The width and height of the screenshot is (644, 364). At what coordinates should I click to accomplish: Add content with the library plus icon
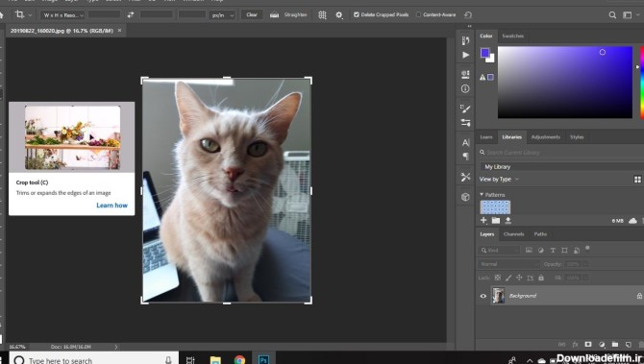[483, 220]
